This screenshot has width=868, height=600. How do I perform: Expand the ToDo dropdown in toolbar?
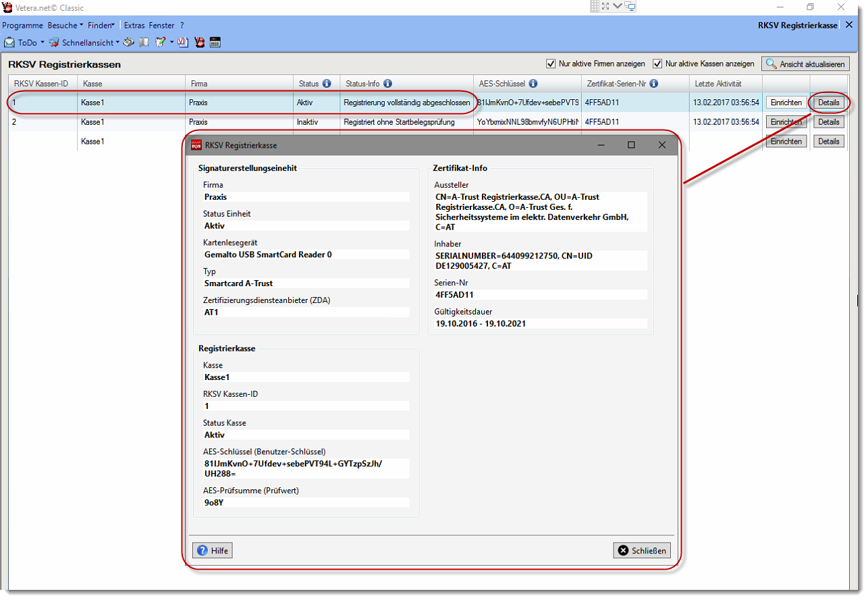tap(42, 43)
